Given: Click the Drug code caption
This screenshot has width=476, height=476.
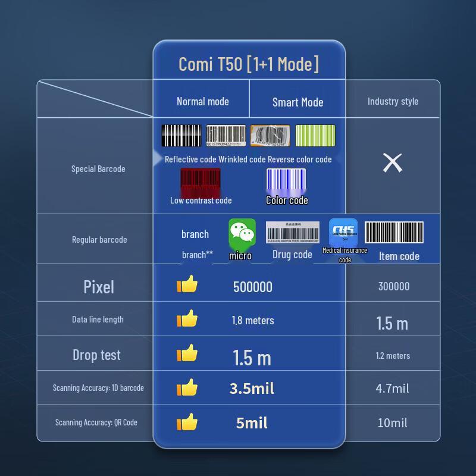Looking at the screenshot, I should 292,255.
